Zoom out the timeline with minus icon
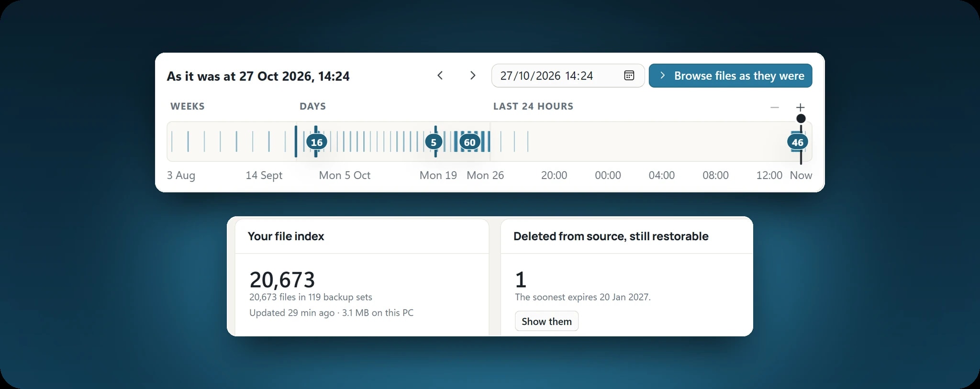980x389 pixels. tap(775, 108)
